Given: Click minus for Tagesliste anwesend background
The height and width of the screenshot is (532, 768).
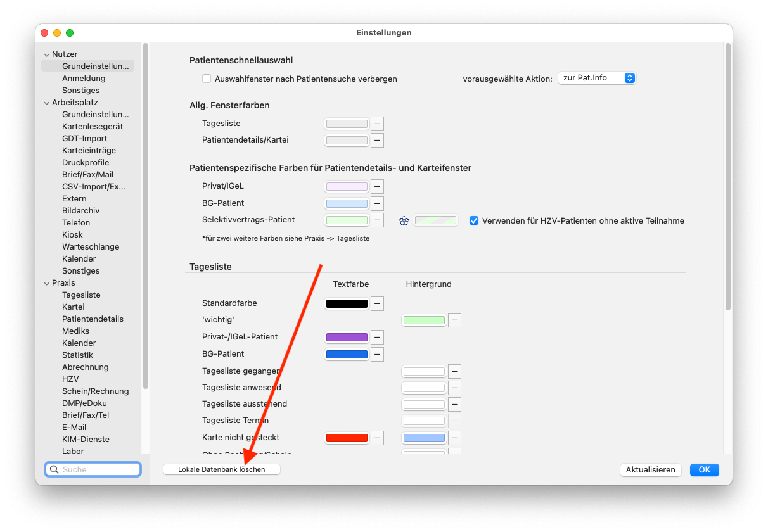Looking at the screenshot, I should click(454, 388).
